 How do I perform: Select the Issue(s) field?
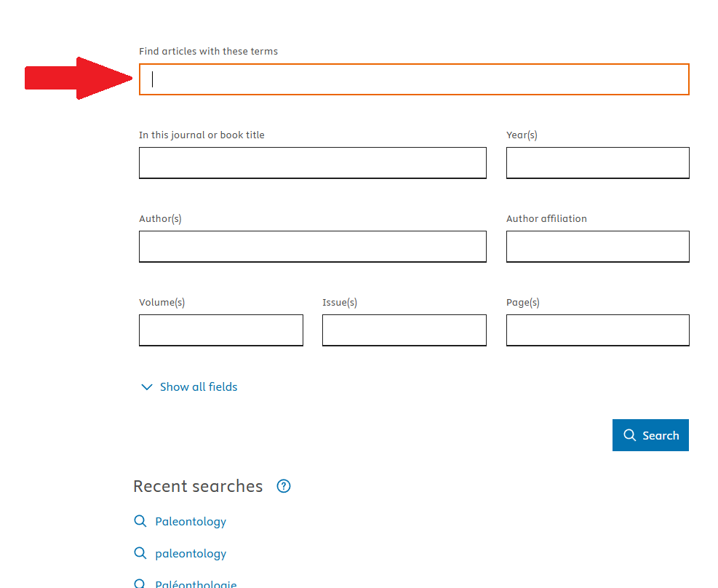tap(404, 330)
